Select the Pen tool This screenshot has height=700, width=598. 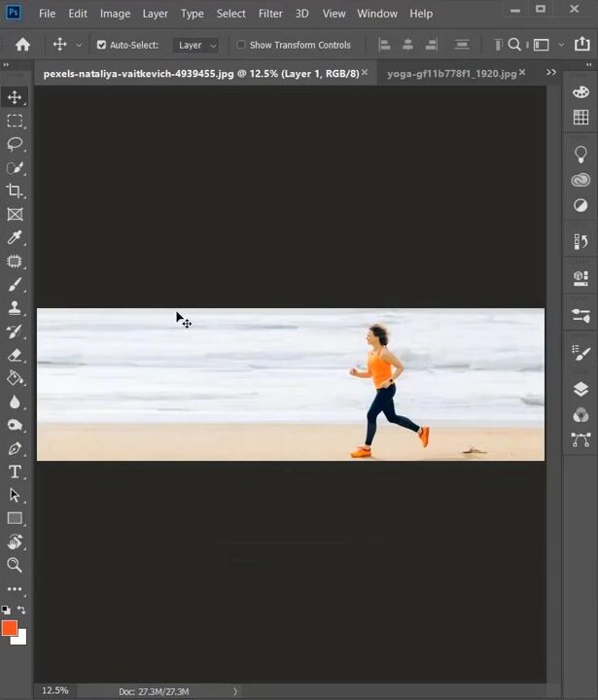click(x=15, y=448)
